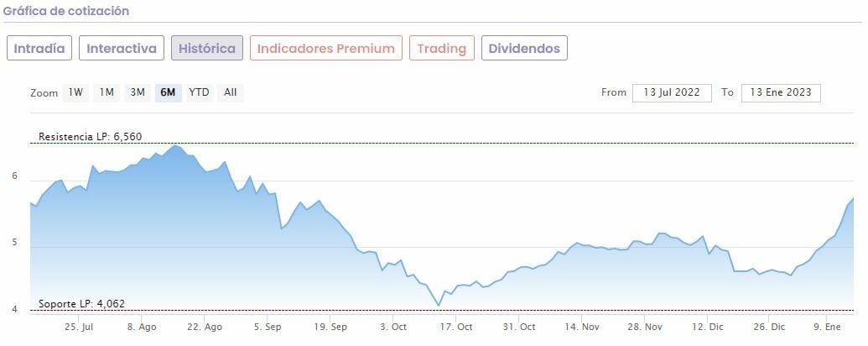Zoom chart to YTD
868x346 pixels.
click(199, 92)
